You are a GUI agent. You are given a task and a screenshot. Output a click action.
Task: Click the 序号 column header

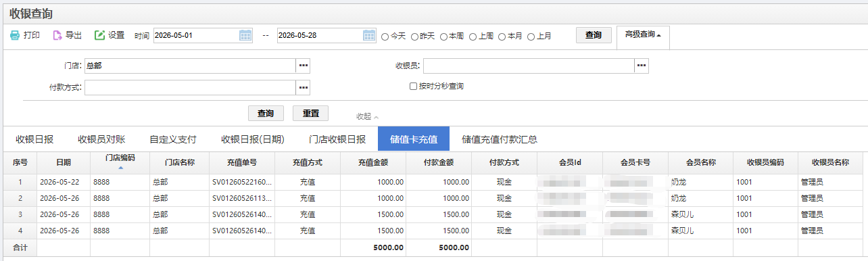click(20, 162)
